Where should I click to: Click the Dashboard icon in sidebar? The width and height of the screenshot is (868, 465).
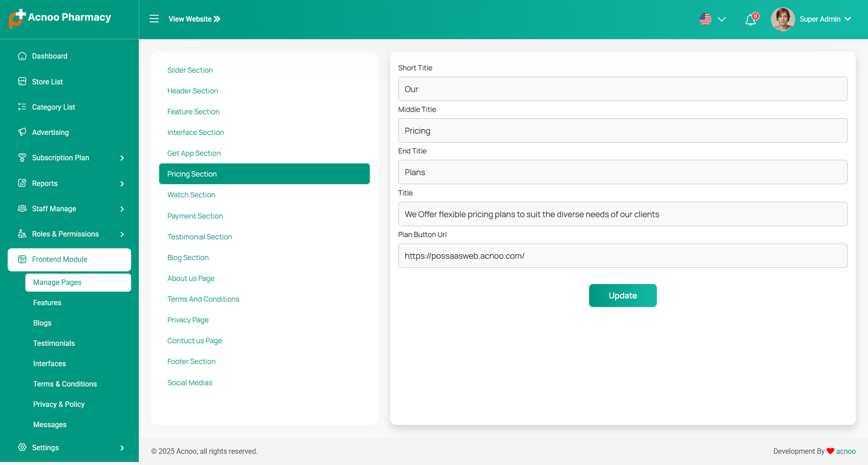(22, 56)
